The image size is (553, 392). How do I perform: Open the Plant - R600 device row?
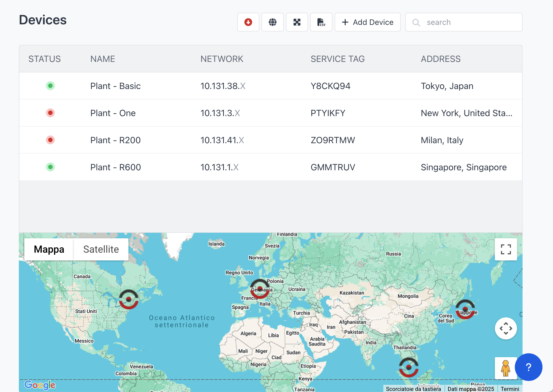[x=116, y=167]
